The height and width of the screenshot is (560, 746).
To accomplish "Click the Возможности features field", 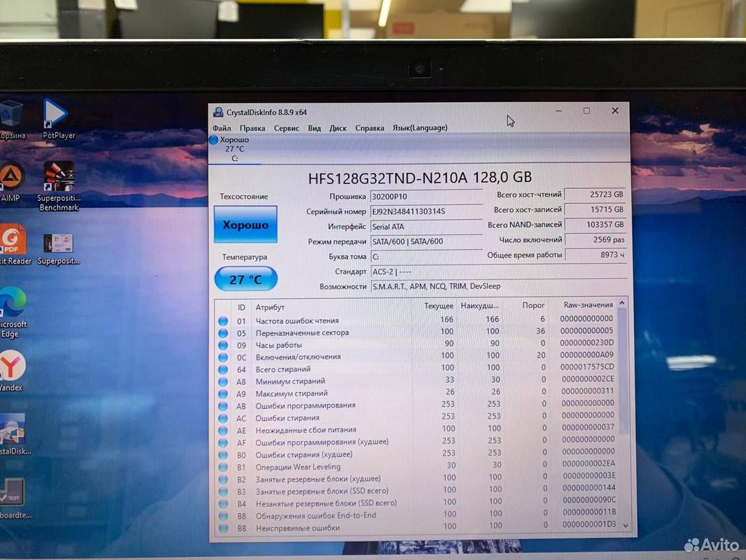I will (x=498, y=286).
